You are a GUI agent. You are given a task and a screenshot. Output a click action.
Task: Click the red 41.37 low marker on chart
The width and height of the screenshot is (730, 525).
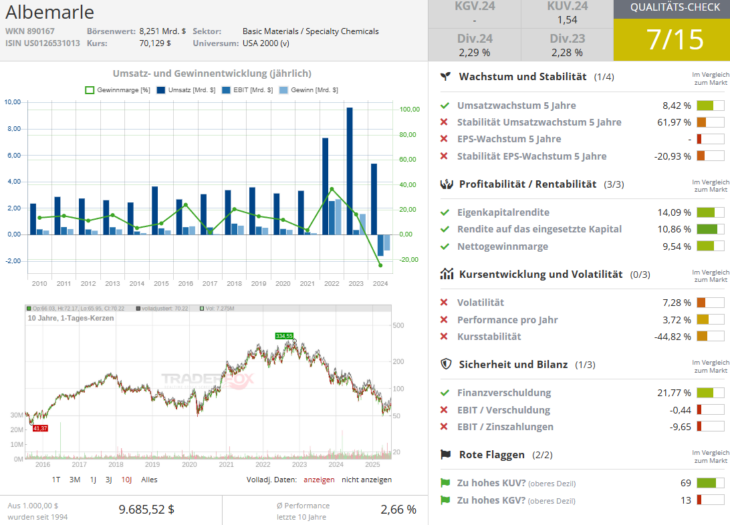40,428
